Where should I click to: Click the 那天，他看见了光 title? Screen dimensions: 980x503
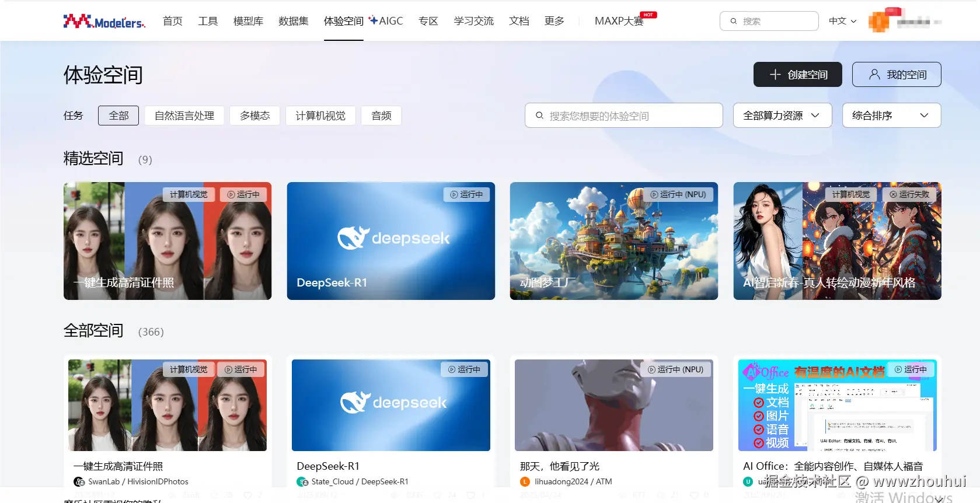pyautogui.click(x=560, y=466)
